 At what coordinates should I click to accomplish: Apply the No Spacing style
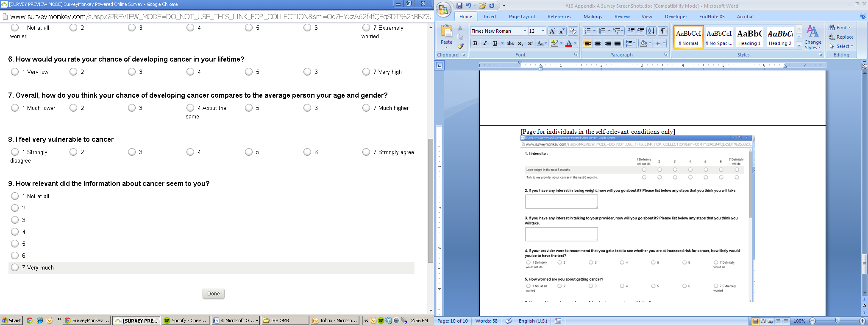point(719,37)
